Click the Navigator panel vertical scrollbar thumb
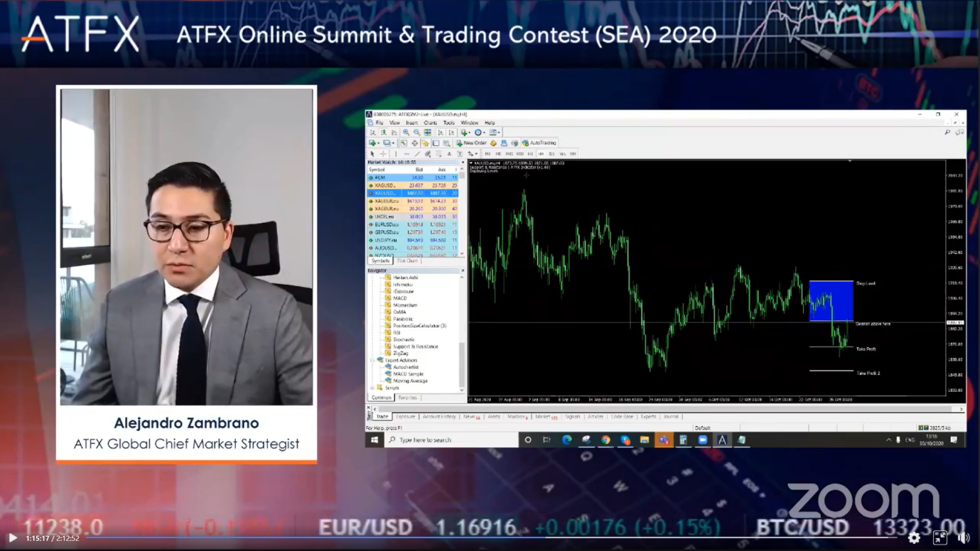This screenshot has width=980, height=551. tap(463, 364)
